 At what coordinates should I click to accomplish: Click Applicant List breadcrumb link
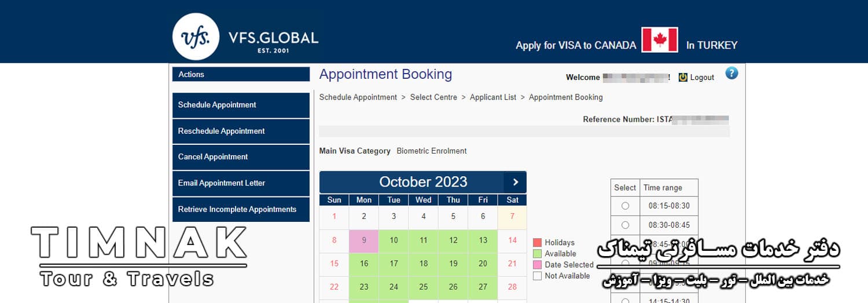click(x=493, y=97)
